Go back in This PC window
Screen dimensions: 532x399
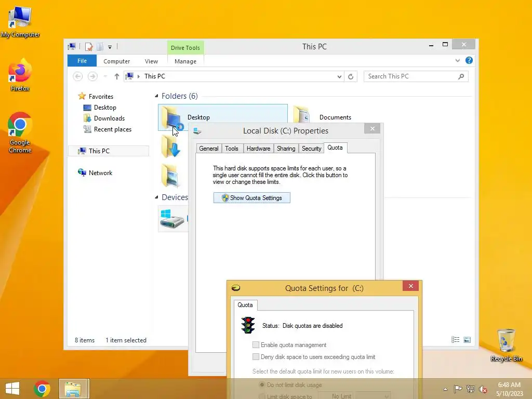[x=78, y=76]
